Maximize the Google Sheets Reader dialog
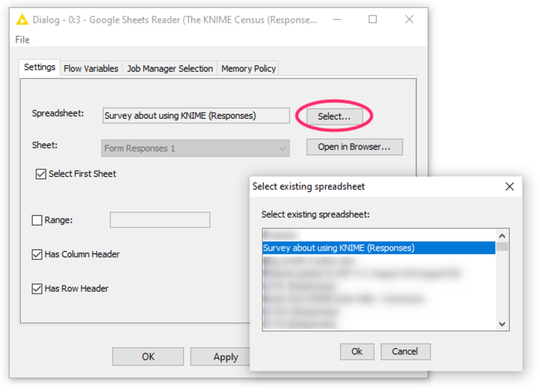 (373, 19)
